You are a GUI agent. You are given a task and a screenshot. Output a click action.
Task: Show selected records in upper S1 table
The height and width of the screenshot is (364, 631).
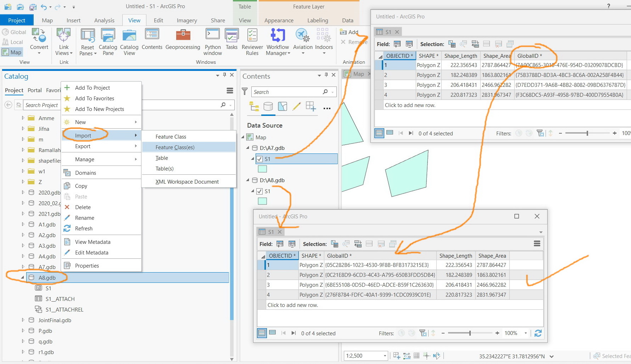pyautogui.click(x=390, y=133)
